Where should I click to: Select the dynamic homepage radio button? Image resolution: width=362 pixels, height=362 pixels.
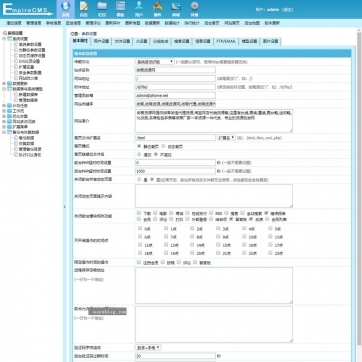point(163,146)
